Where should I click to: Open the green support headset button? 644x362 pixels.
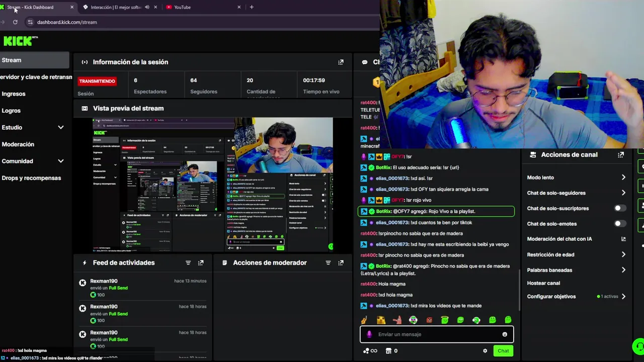click(x=638, y=347)
